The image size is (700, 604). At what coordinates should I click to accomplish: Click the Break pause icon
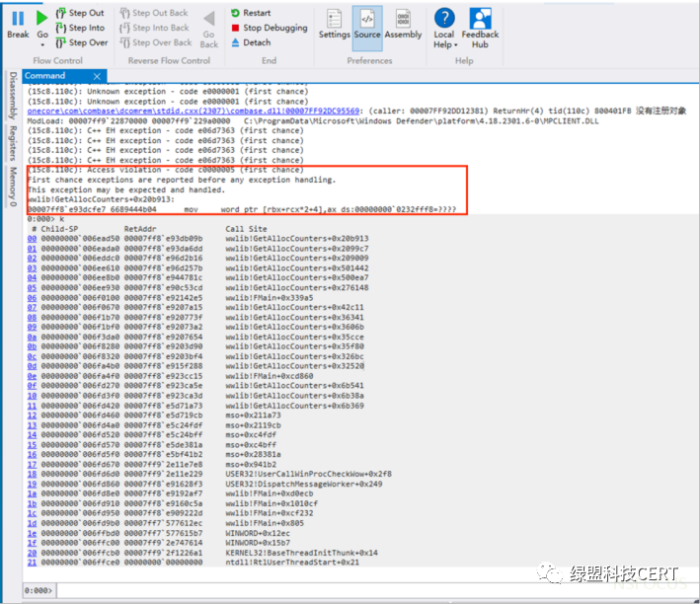[x=18, y=19]
